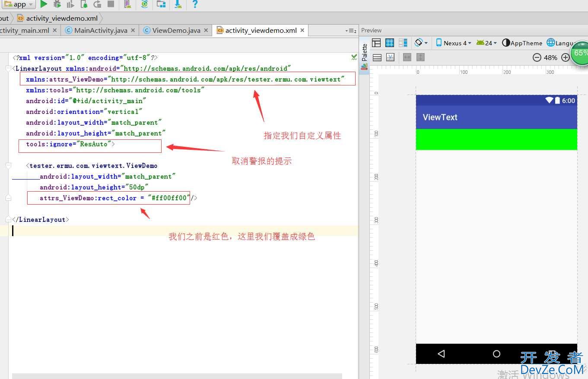
Task: Click the Preview panel title
Action: pos(371,30)
